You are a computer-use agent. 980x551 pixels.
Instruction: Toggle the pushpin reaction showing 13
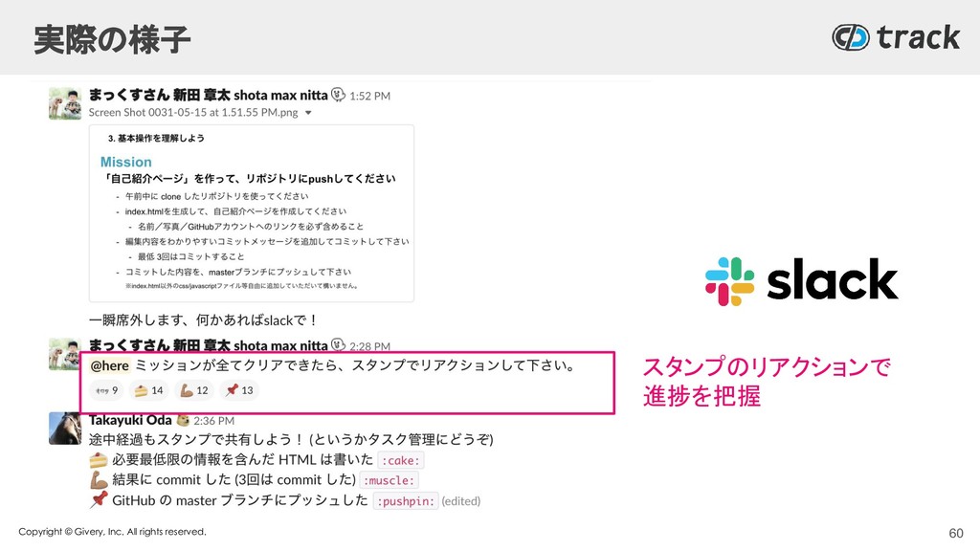(x=239, y=390)
